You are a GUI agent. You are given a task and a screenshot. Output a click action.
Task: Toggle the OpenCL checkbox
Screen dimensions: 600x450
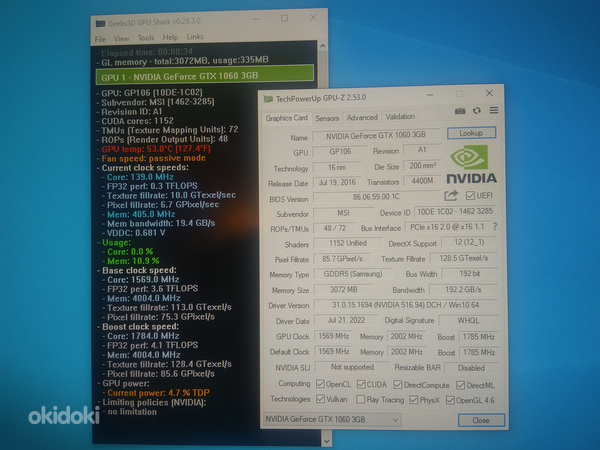point(320,384)
